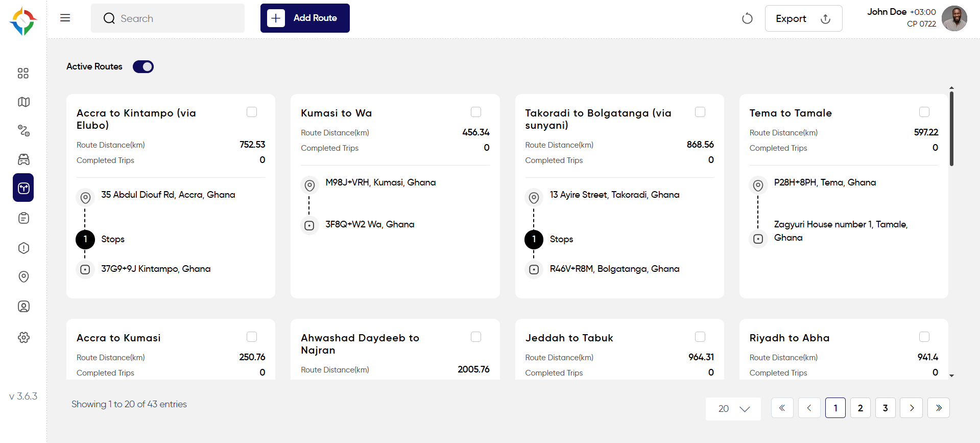Click the stops badge in Accra to Kintampo card
This screenshot has width=980, height=443.
pos(85,239)
